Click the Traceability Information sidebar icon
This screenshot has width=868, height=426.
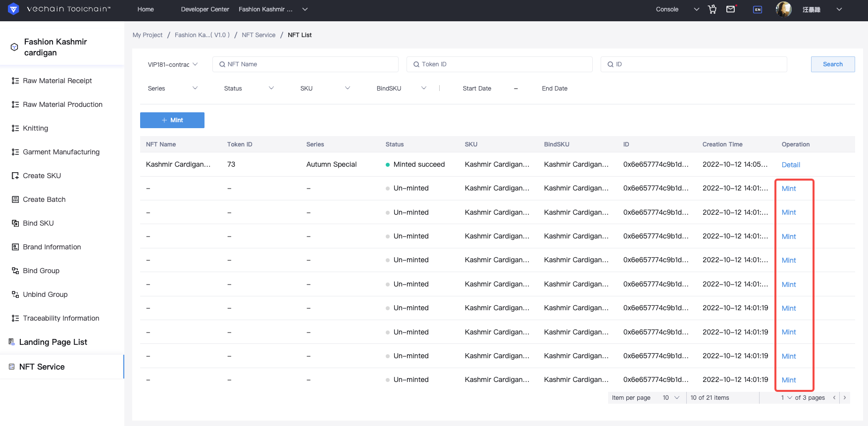pyautogui.click(x=15, y=318)
